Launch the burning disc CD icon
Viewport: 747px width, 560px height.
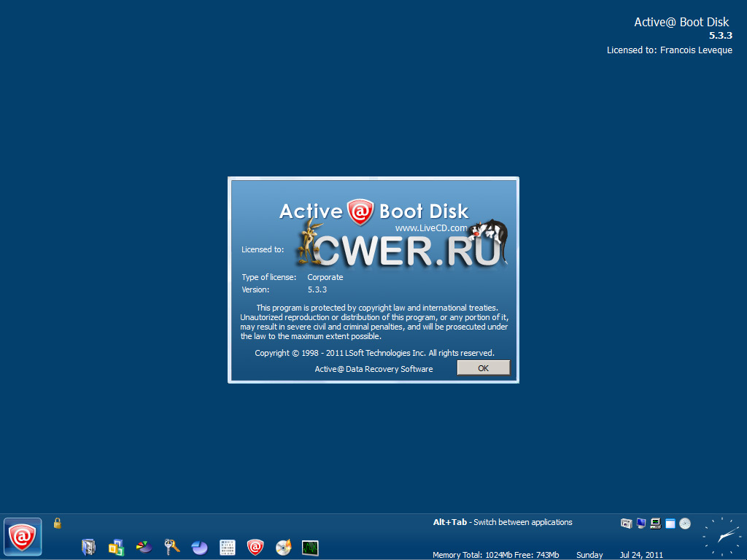tap(283, 547)
